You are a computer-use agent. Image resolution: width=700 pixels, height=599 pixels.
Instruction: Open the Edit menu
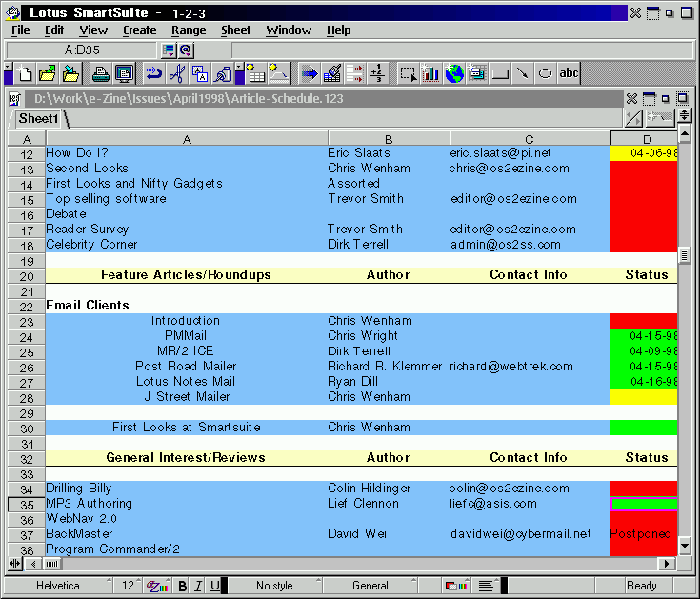(x=54, y=30)
